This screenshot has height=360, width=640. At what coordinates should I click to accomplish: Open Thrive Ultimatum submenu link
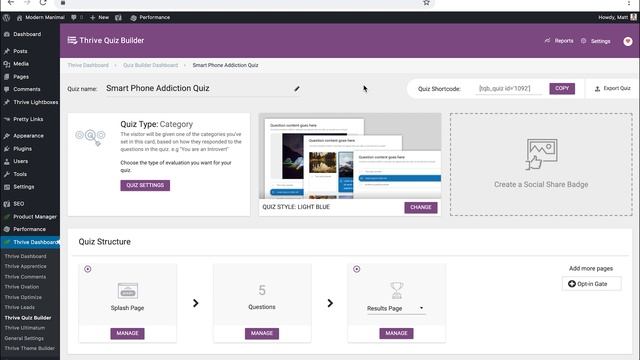pyautogui.click(x=24, y=328)
